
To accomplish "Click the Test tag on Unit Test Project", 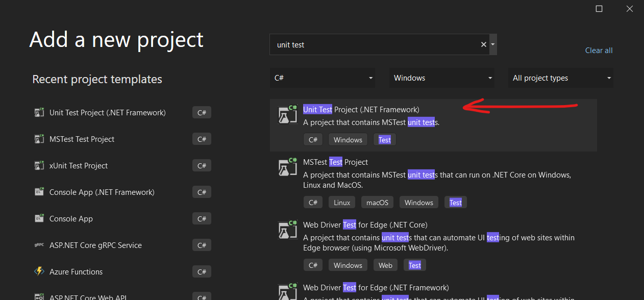I will [384, 139].
